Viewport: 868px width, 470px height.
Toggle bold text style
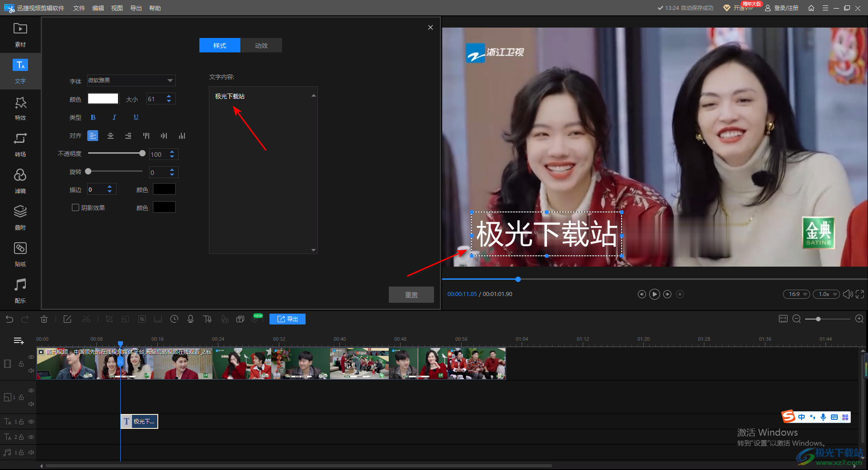[93, 117]
